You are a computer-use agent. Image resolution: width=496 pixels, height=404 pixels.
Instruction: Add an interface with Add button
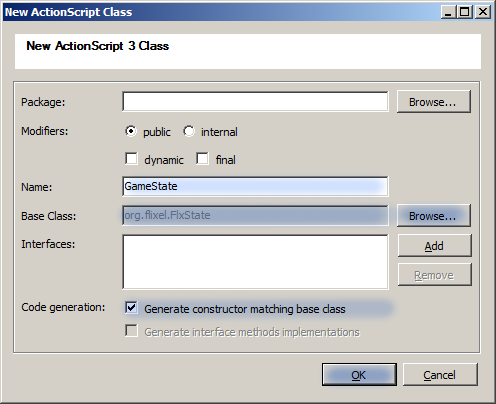point(434,246)
